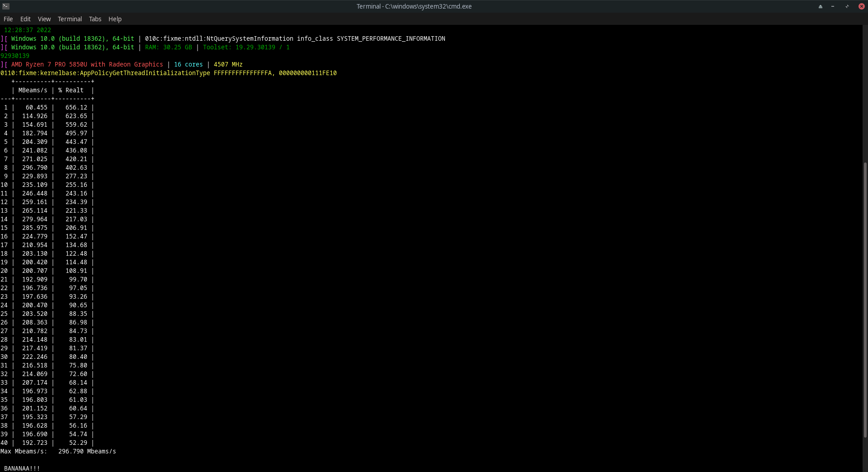Click the timestamp '12:28:37 2022'

[x=28, y=30]
